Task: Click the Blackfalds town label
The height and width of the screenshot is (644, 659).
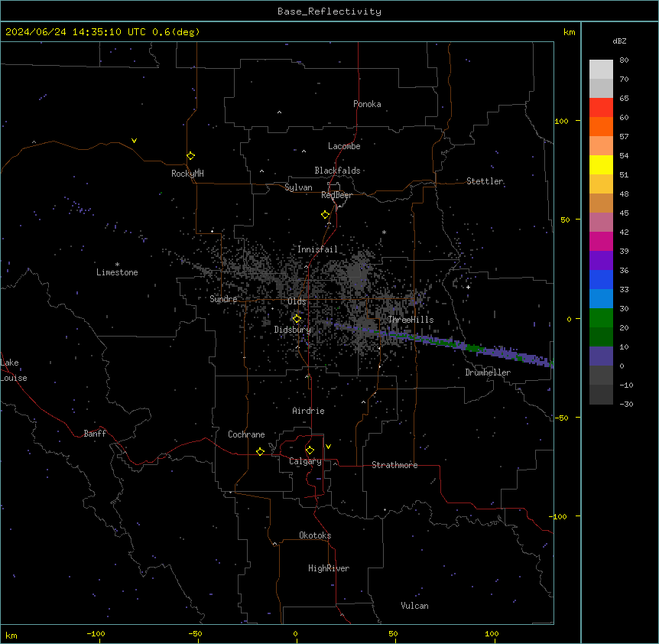Action: click(x=337, y=171)
